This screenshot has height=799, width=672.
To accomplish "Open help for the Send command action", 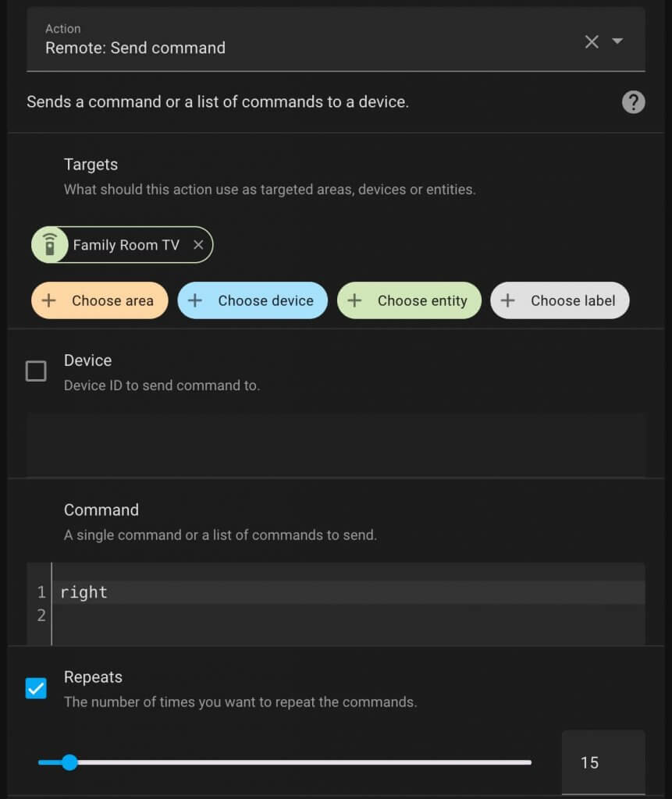I will (633, 101).
